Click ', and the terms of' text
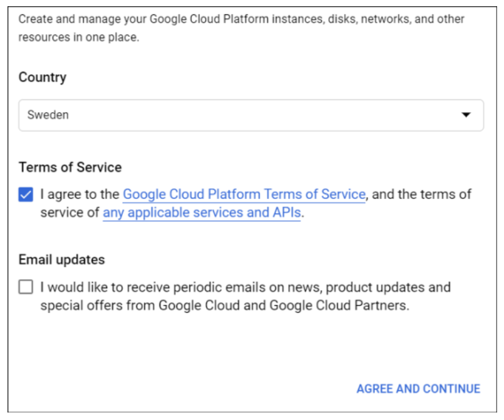 (419, 194)
